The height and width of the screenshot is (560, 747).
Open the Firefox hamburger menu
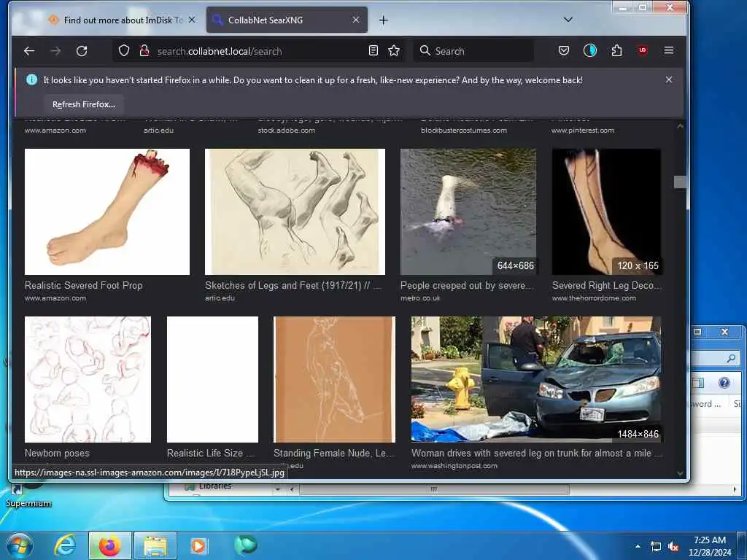click(x=669, y=50)
